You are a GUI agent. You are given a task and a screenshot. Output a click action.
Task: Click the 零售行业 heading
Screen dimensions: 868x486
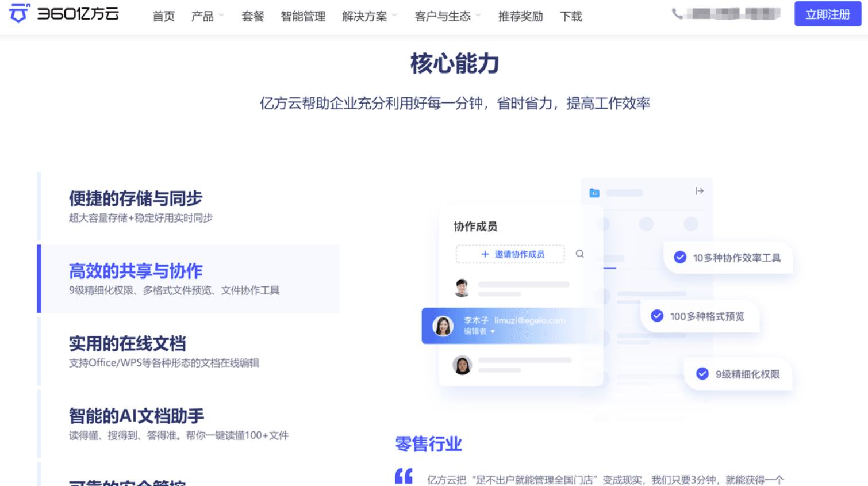(x=429, y=443)
